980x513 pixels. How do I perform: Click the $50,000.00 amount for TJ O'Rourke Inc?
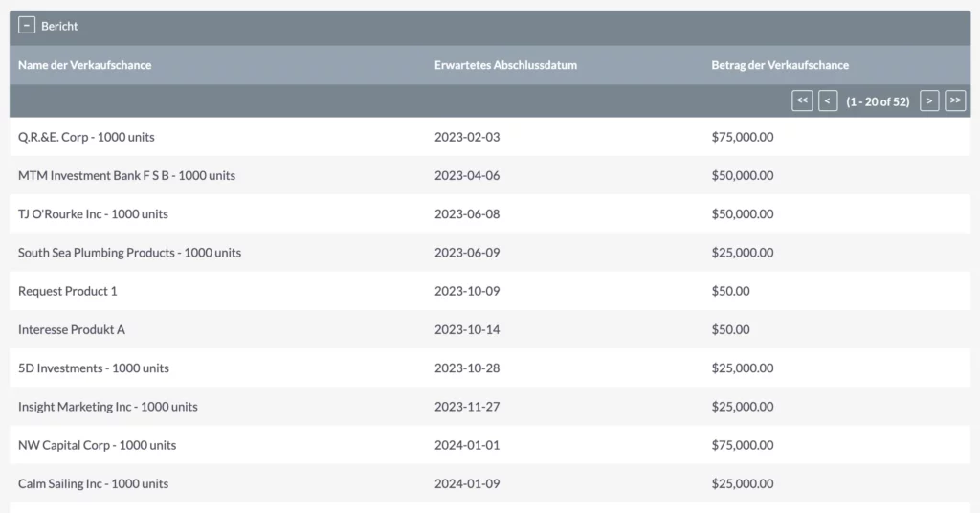pos(743,213)
